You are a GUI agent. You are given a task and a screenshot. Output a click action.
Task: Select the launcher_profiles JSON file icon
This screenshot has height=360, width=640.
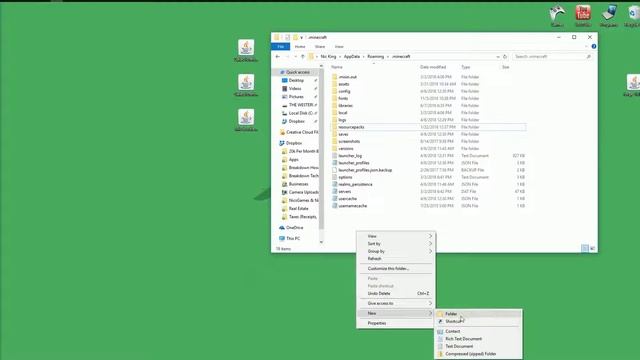335,163
